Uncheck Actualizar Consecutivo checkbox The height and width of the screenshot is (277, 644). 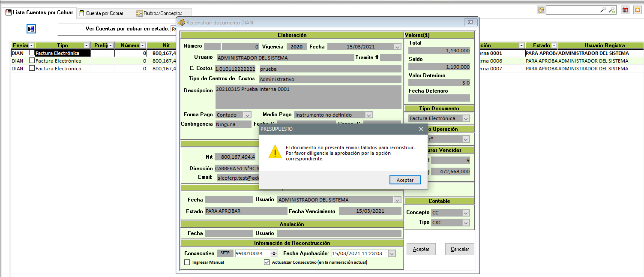pos(267,262)
